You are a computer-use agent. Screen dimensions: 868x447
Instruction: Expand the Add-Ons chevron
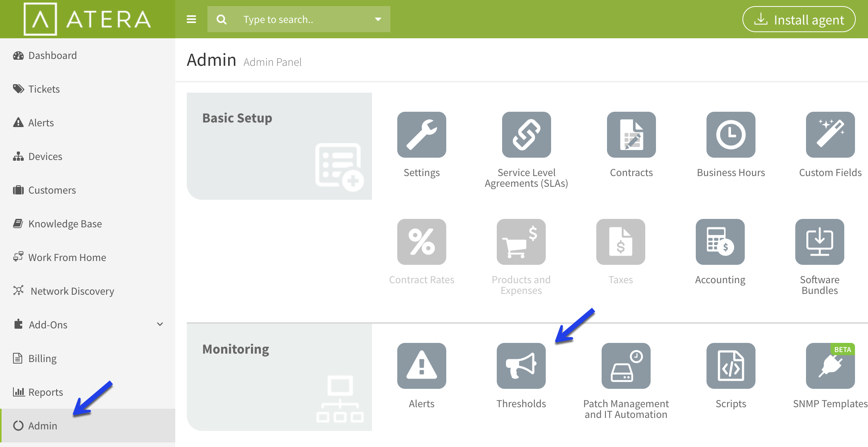[x=160, y=325]
